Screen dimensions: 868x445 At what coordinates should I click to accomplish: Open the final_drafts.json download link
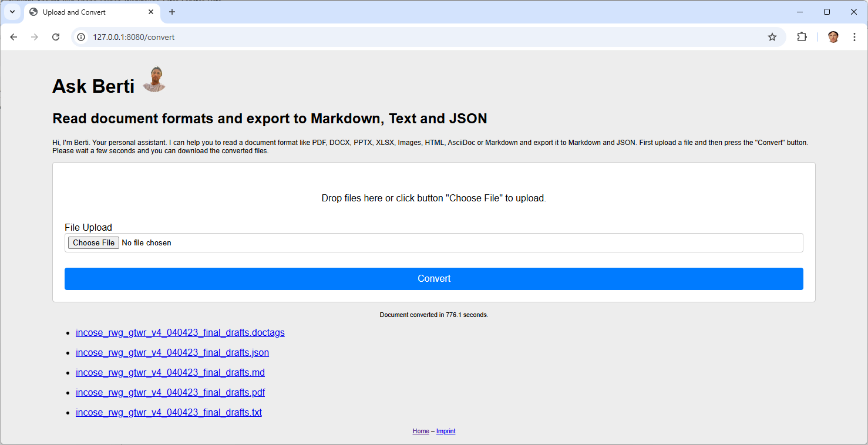tap(172, 352)
